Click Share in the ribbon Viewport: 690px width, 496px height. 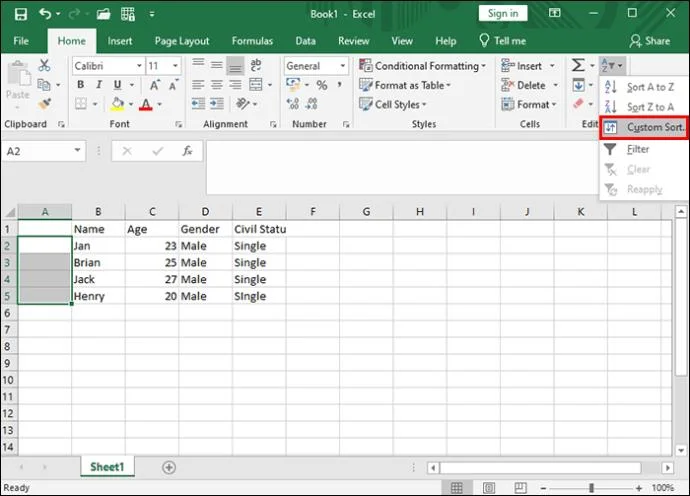(649, 41)
